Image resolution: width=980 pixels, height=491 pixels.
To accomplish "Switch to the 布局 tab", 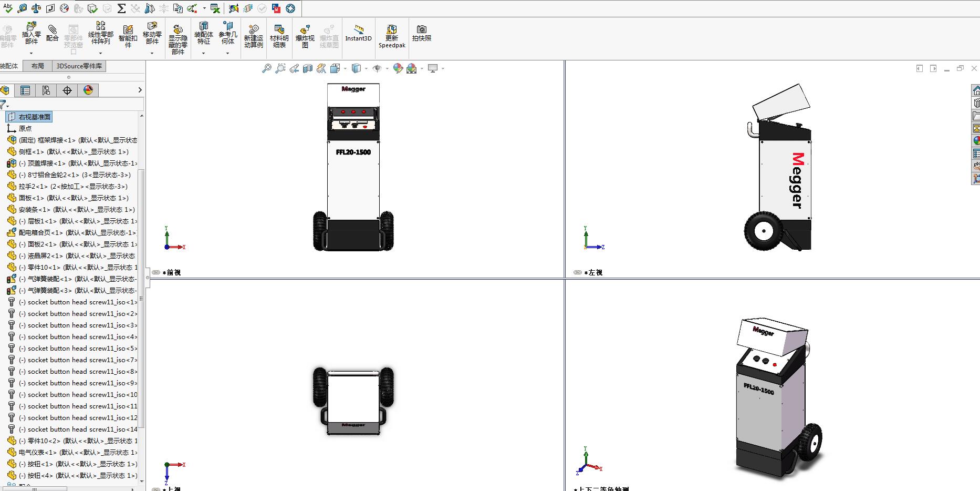I will point(38,66).
